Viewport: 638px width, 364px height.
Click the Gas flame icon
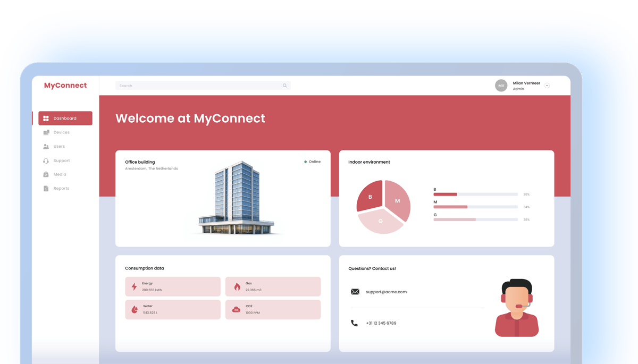pos(237,287)
